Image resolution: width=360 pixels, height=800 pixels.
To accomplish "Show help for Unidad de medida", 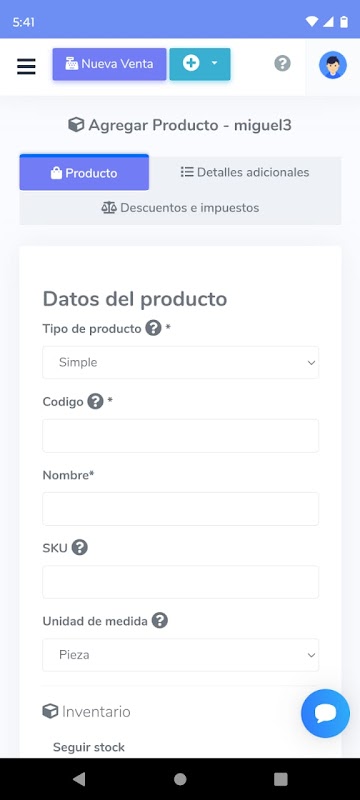I will (x=160, y=621).
